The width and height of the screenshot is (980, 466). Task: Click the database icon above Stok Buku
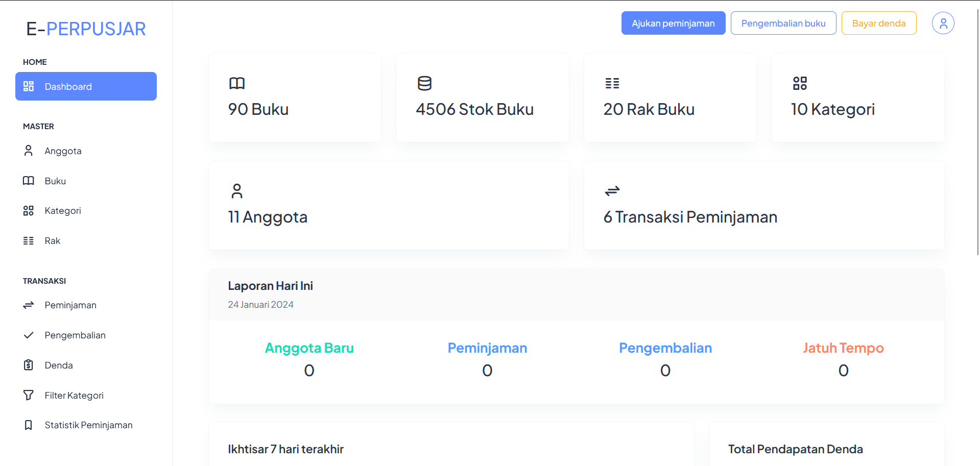coord(424,83)
